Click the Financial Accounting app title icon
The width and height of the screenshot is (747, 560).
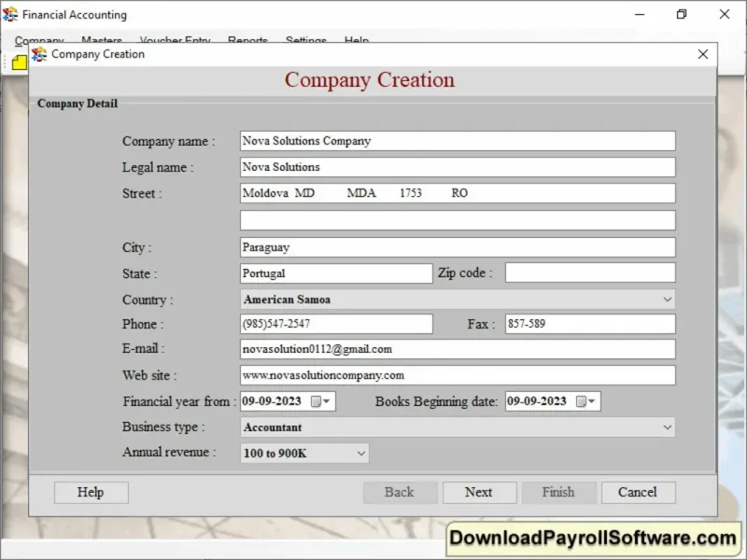point(10,14)
